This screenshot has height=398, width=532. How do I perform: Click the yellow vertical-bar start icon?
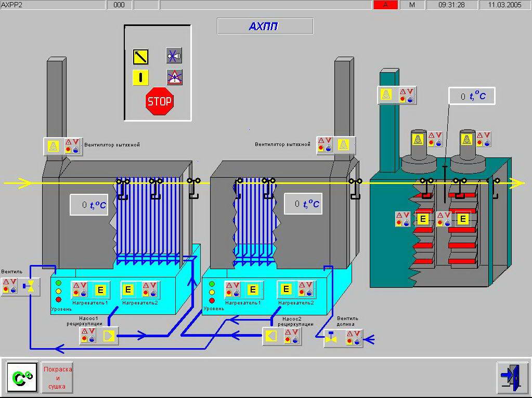[140, 77]
